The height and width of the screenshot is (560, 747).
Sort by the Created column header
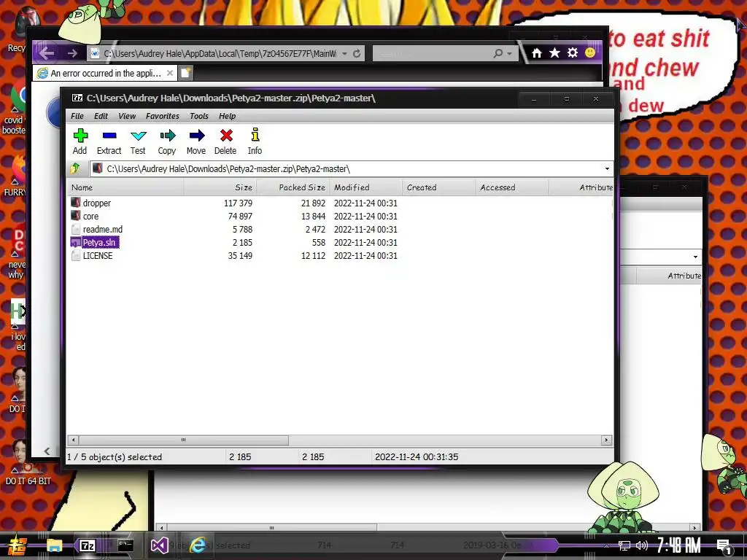tap(438, 187)
